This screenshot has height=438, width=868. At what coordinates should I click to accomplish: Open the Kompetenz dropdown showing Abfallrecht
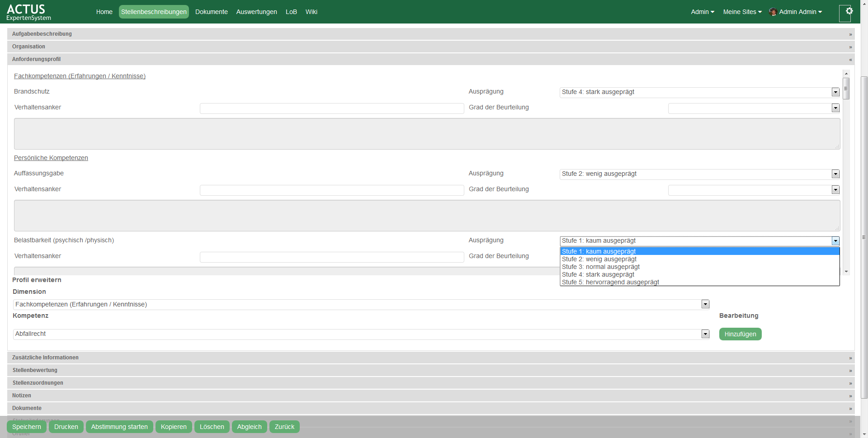(705, 334)
